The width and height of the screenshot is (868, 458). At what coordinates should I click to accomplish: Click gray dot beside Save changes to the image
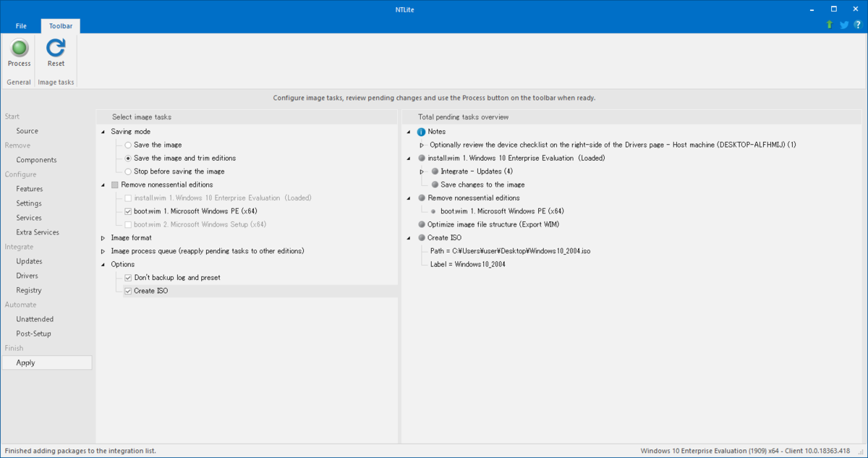pos(435,185)
